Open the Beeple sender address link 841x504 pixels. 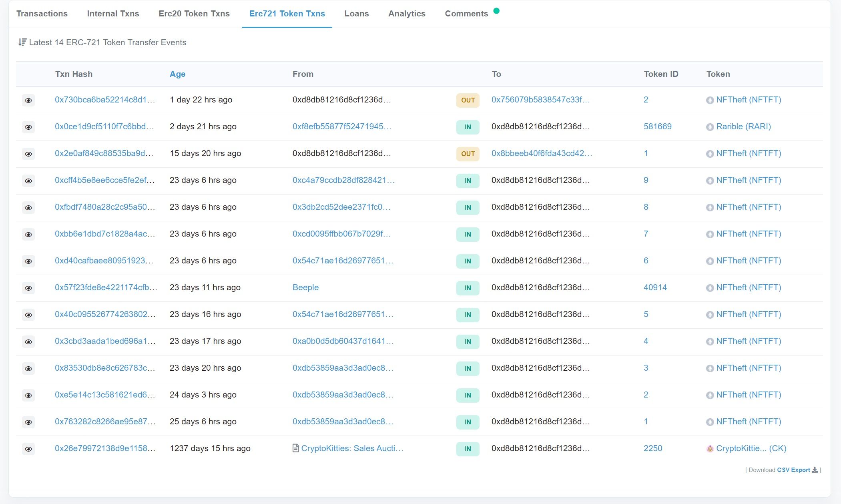coord(305,287)
